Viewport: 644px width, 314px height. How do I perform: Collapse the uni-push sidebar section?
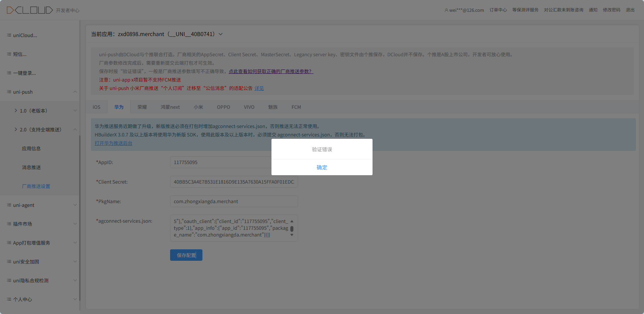click(x=75, y=92)
